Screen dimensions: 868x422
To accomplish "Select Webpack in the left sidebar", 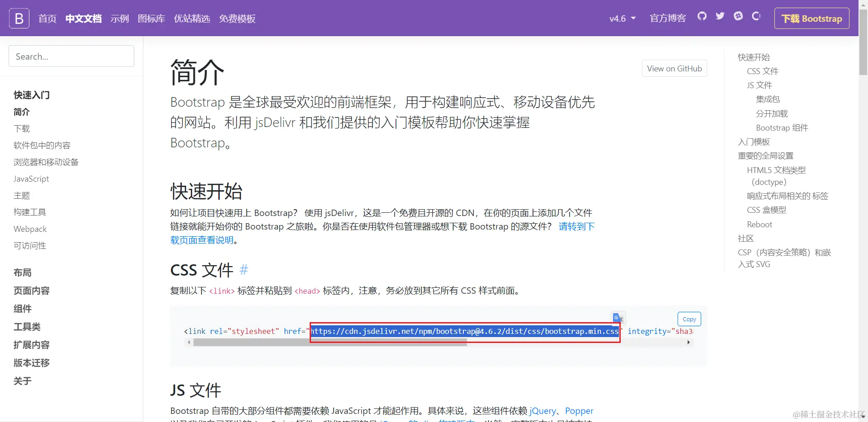I will 29,229.
